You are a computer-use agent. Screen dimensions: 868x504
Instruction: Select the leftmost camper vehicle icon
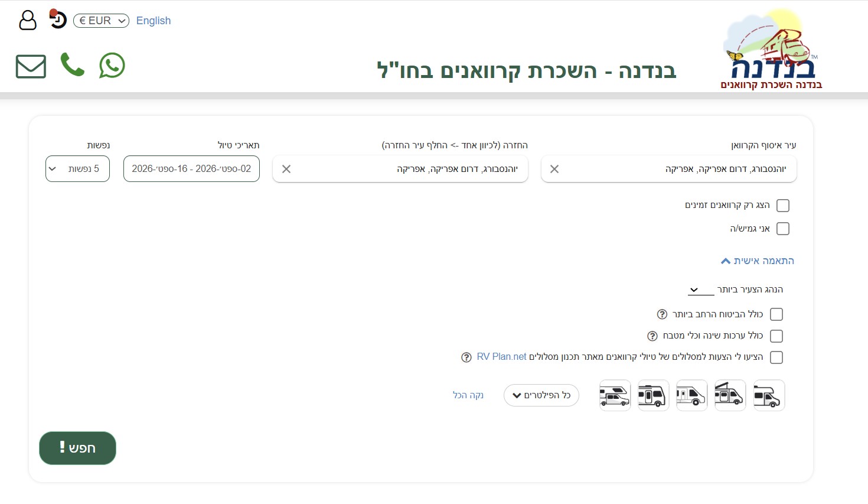click(614, 395)
